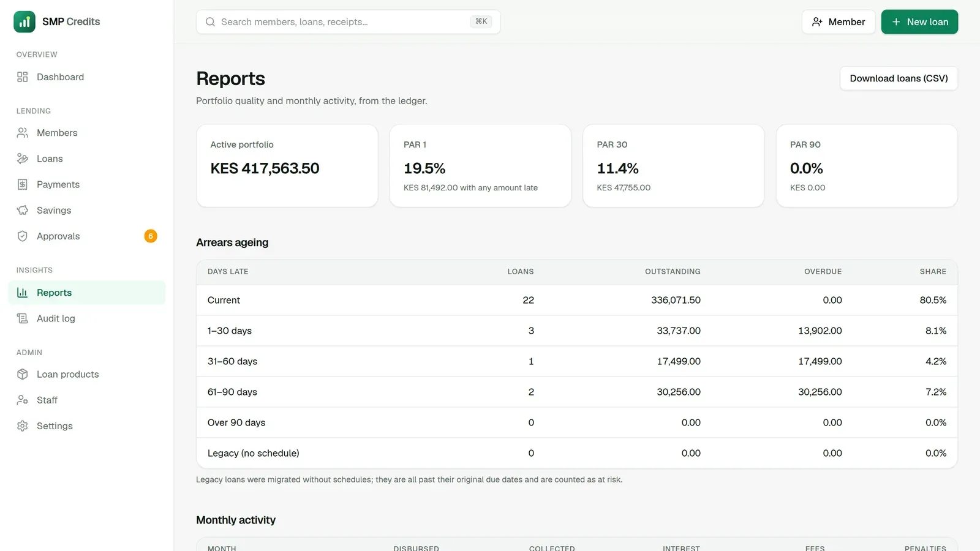980x551 pixels.
Task: Click the Settings gear icon
Action: (x=23, y=426)
